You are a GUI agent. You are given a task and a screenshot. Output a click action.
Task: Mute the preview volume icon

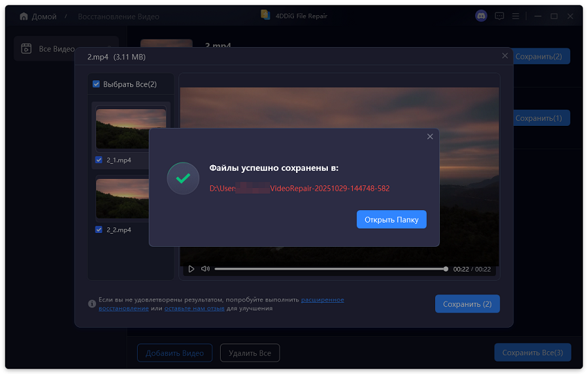205,269
